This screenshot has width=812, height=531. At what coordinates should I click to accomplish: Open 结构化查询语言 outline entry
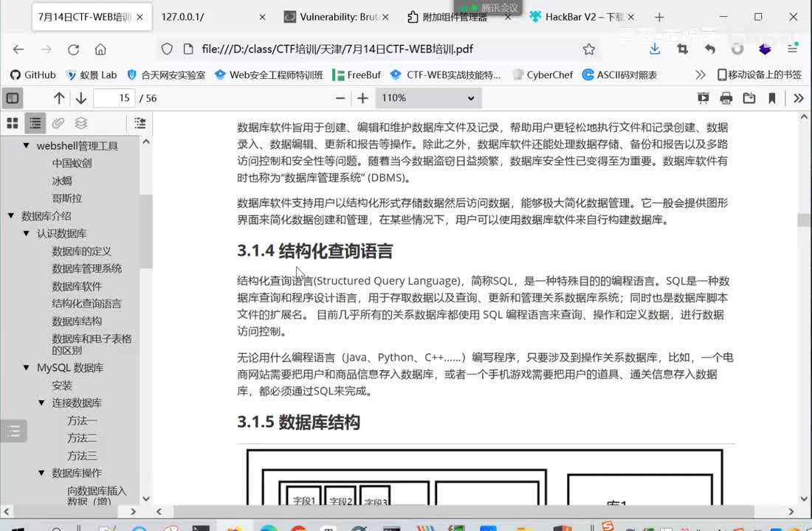coord(86,304)
